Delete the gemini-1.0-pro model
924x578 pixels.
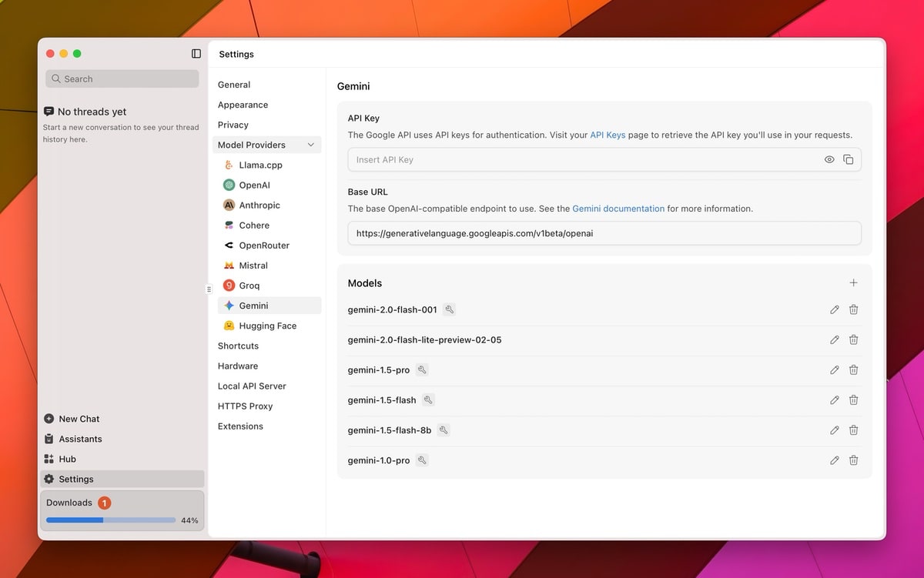coord(853,460)
